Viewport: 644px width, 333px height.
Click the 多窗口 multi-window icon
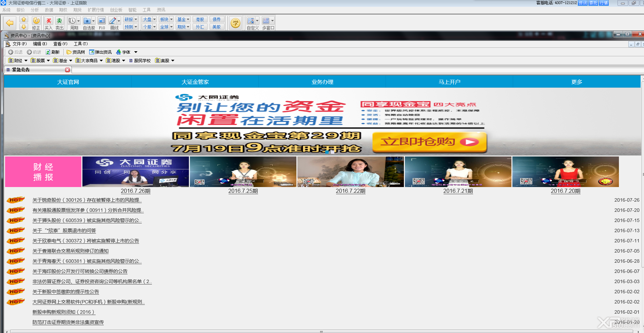tap(266, 21)
